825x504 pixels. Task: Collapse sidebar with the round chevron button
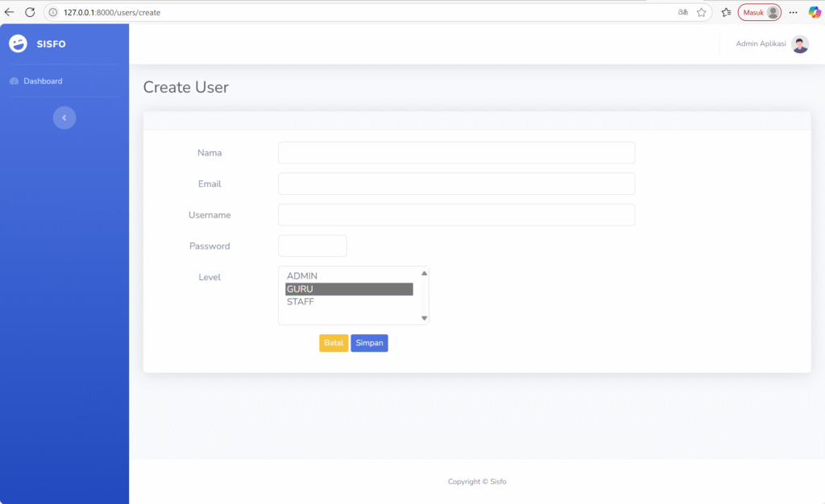pos(64,118)
